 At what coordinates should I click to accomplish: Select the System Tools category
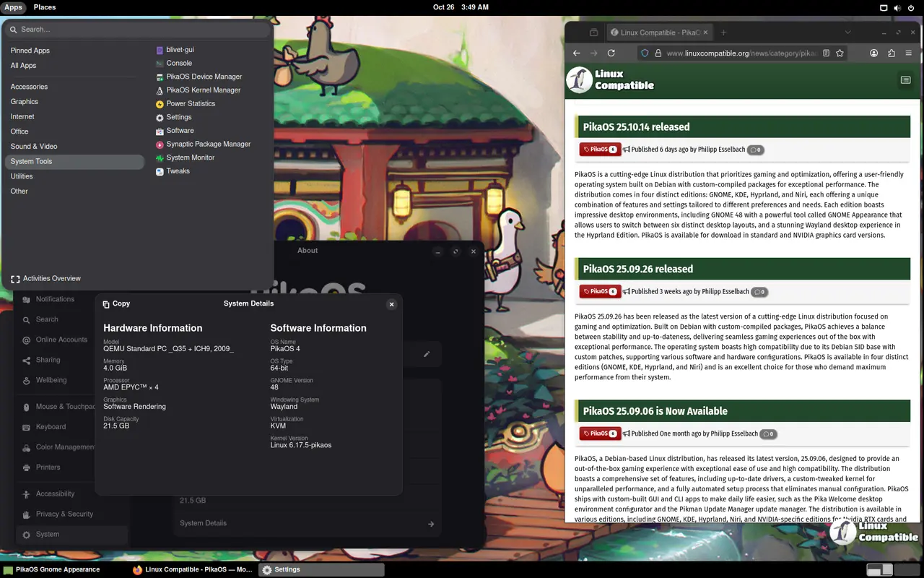(31, 161)
